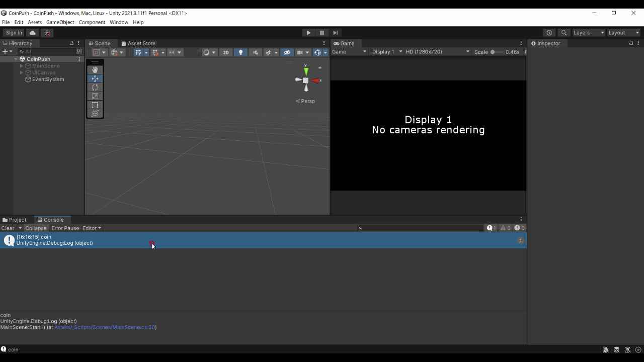This screenshot has width=644, height=362.
Task: Open the Layout dropdown
Action: (624, 33)
